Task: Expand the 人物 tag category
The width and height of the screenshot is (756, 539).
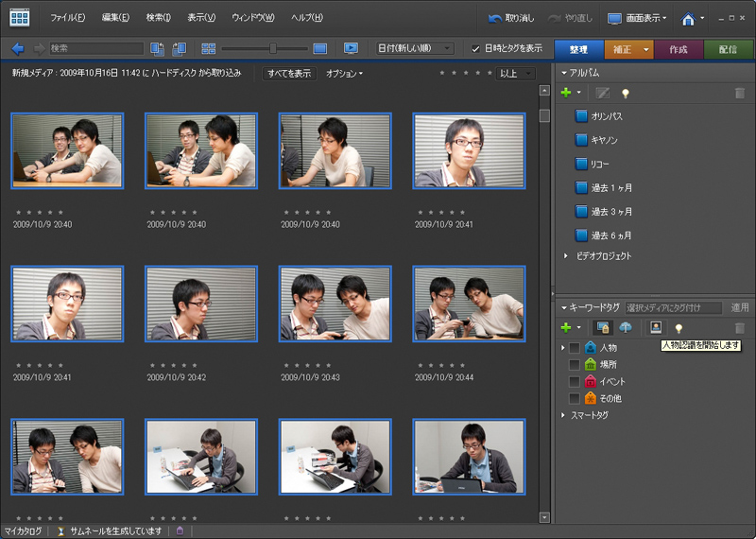Action: pyautogui.click(x=562, y=347)
